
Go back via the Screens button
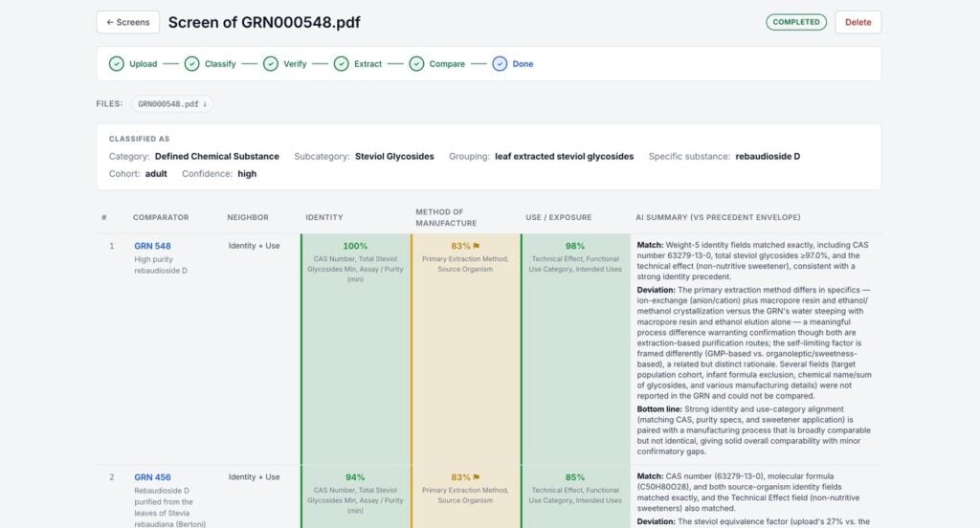[127, 22]
